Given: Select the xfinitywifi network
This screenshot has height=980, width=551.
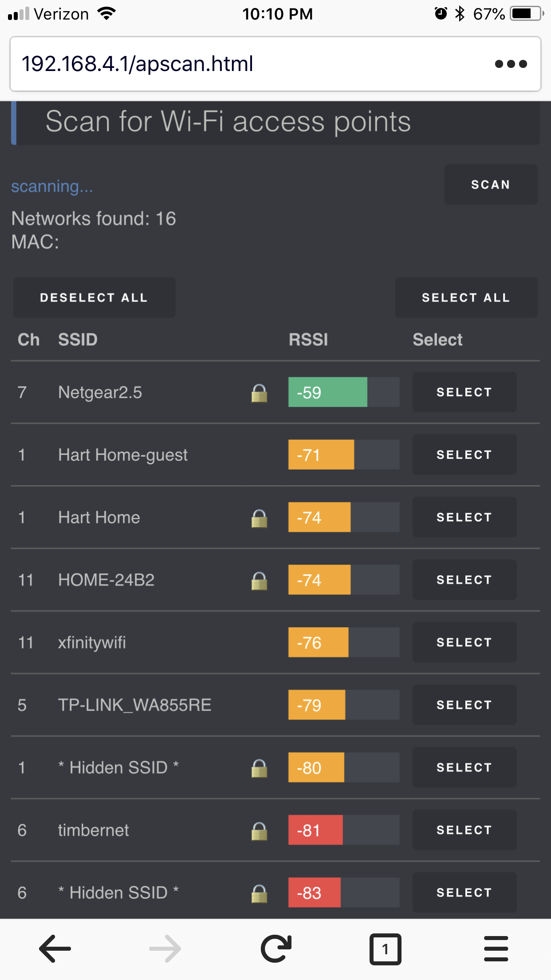Looking at the screenshot, I should [464, 642].
